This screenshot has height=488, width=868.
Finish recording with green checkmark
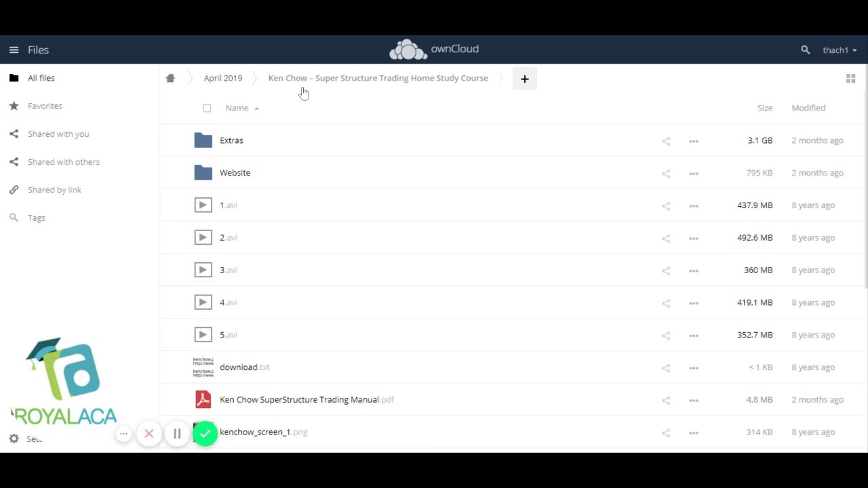205,434
